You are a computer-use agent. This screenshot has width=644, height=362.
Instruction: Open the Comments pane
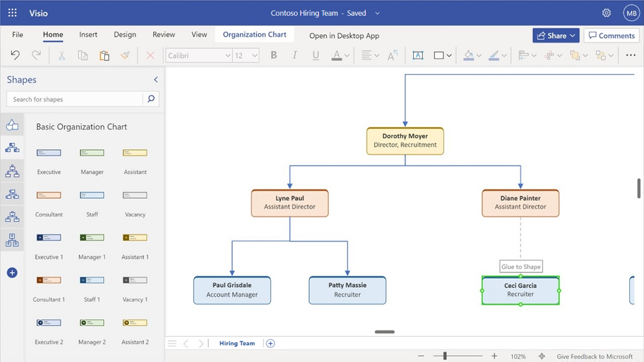click(x=612, y=35)
